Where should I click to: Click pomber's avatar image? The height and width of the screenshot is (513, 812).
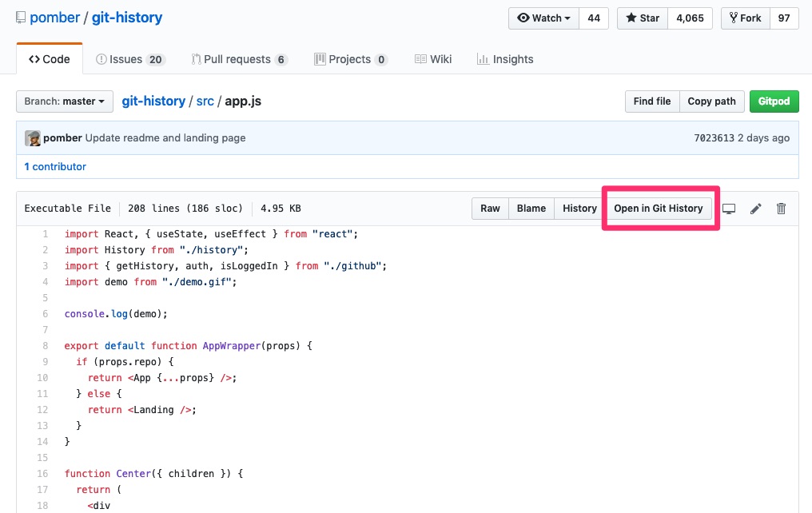point(33,138)
